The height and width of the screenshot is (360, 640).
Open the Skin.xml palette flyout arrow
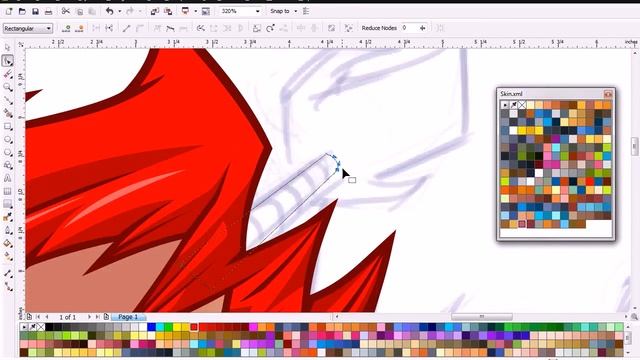505,105
